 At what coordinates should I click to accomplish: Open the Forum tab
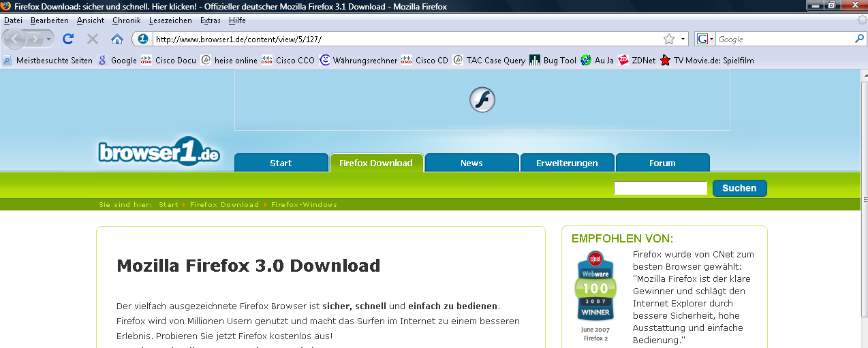click(662, 163)
